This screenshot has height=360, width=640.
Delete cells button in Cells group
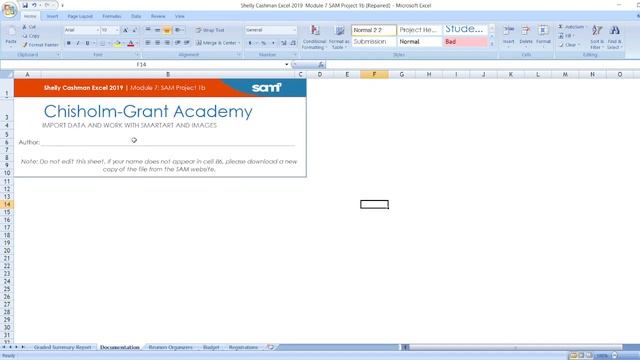pyautogui.click(x=526, y=36)
